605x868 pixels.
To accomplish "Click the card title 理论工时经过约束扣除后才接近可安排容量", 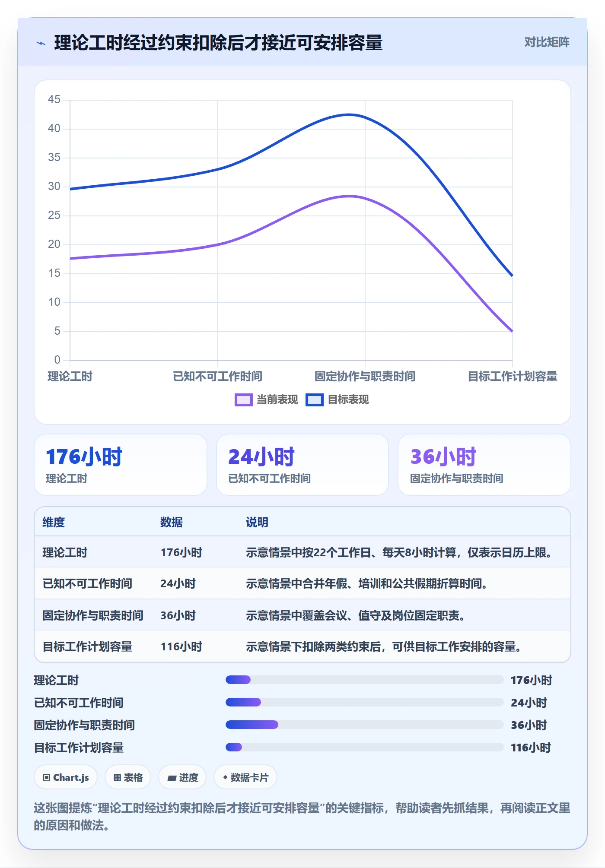I will coord(218,43).
